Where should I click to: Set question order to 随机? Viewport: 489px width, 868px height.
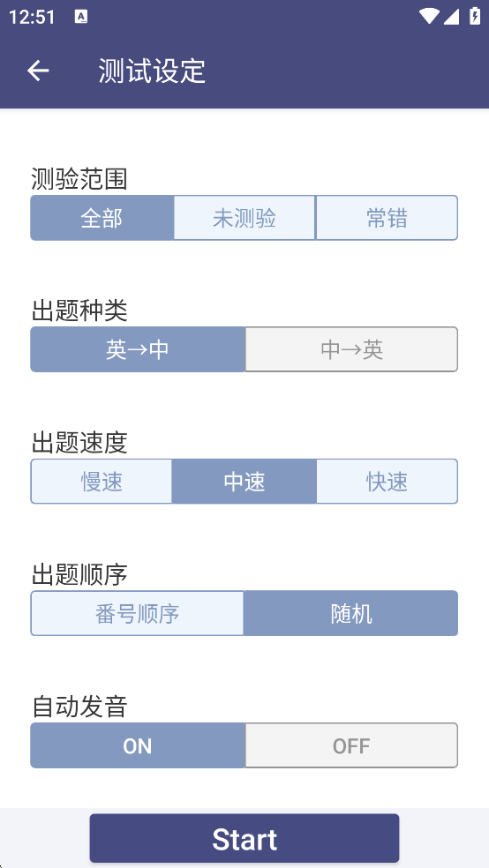click(350, 613)
